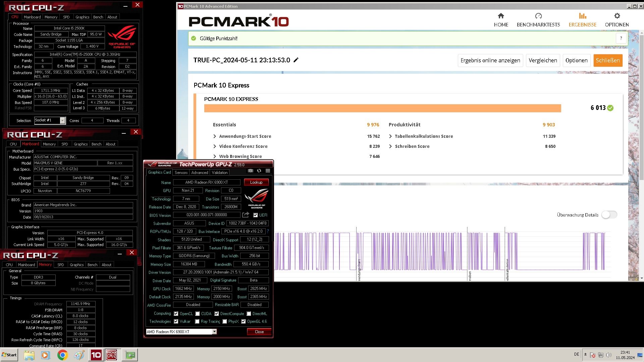Click the Bus Interface question mark in GPU-Z
644x362 pixels.
click(268, 231)
